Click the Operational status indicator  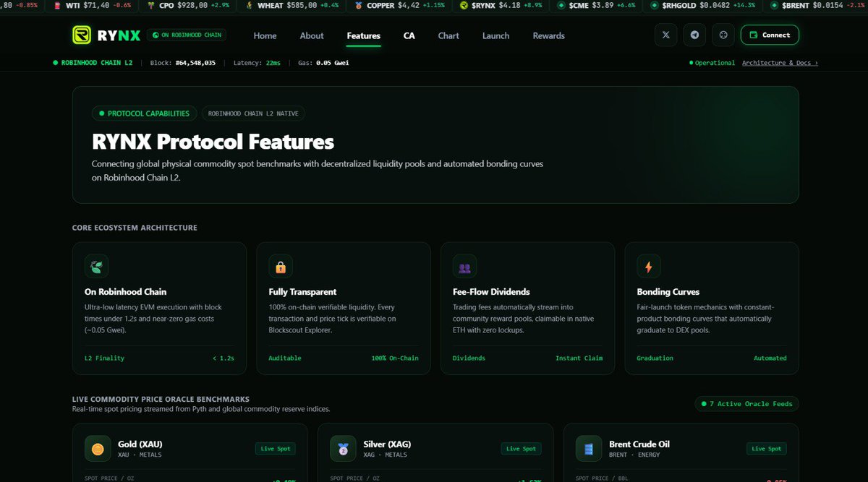[712, 63]
